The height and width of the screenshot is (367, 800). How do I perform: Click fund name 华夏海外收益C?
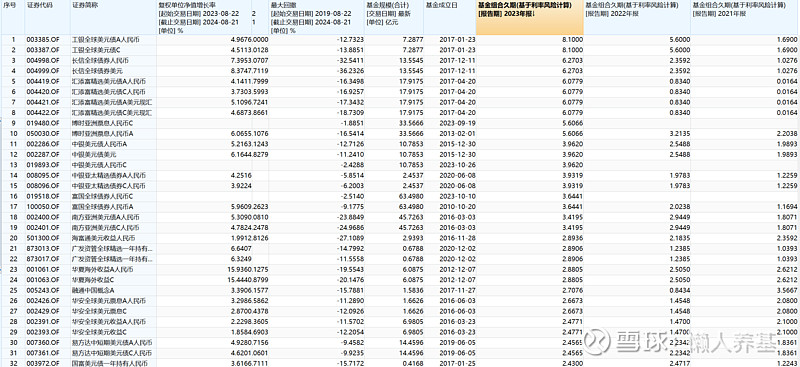click(93, 280)
